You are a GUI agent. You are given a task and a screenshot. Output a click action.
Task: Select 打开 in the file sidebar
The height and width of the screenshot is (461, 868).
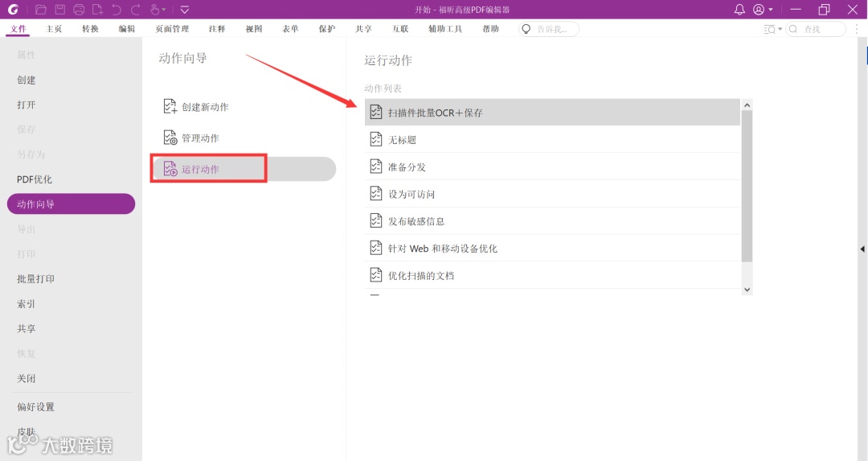[x=26, y=105]
